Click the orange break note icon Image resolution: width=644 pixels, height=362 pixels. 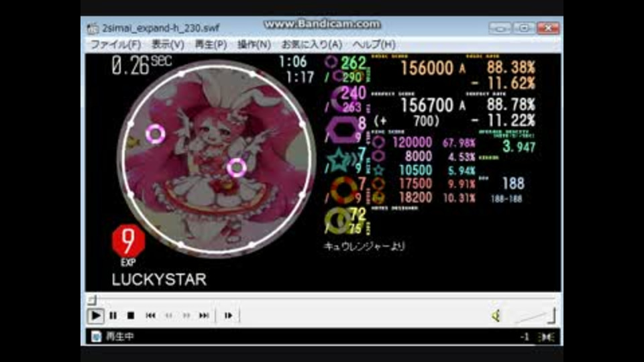[x=343, y=190]
